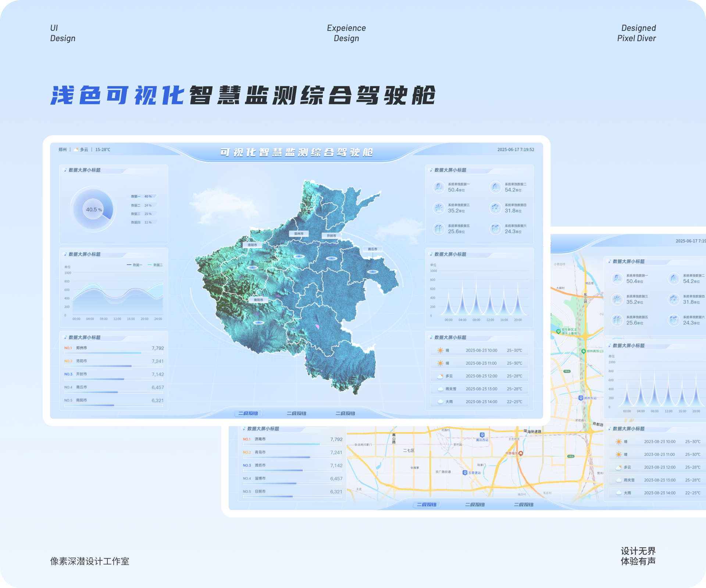Click the NO.5 南阳市 value 6,321
The height and width of the screenshot is (588, 706).
(x=158, y=401)
